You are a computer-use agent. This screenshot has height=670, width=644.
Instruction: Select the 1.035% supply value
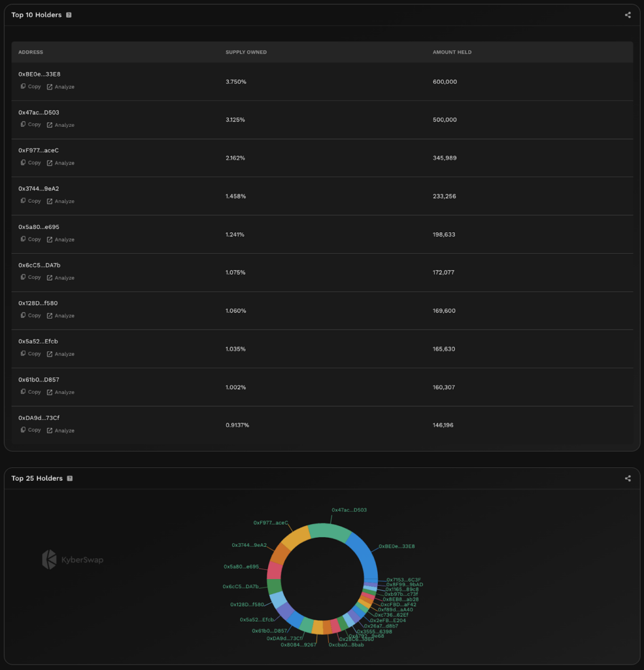235,349
